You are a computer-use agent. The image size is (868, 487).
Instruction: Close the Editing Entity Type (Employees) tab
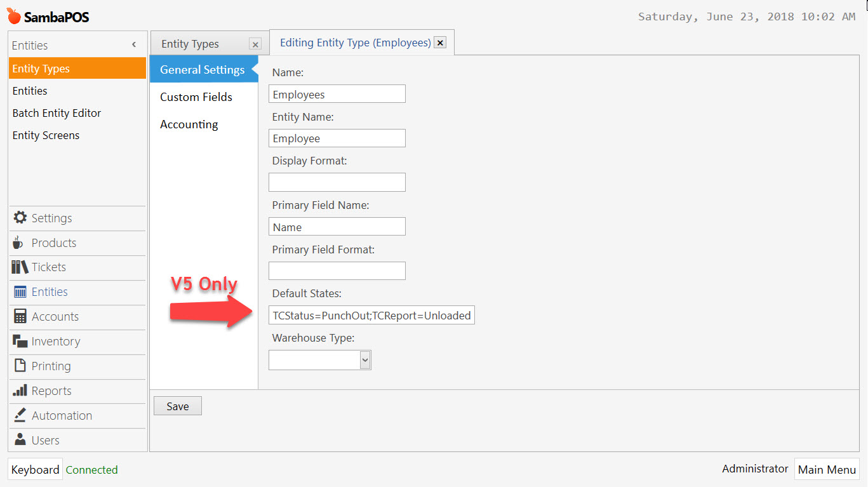tap(440, 43)
